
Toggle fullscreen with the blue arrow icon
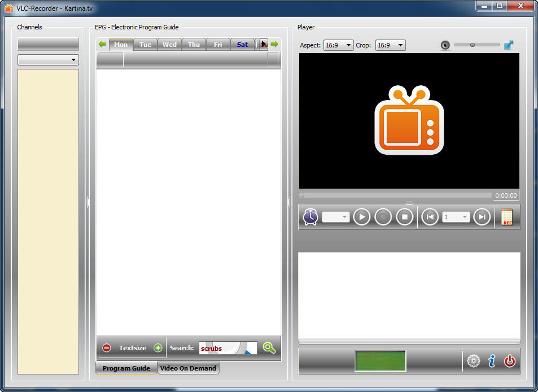pos(509,45)
